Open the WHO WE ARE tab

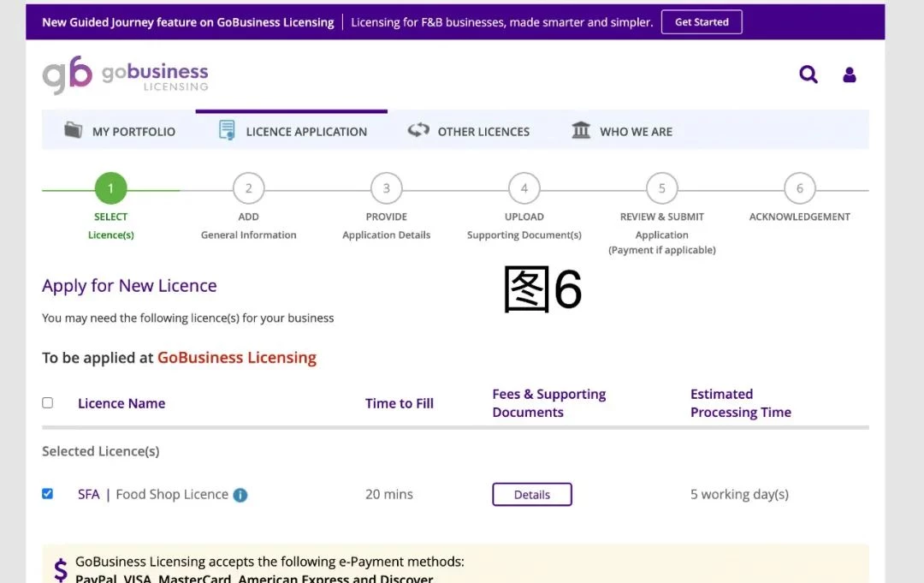click(x=622, y=131)
